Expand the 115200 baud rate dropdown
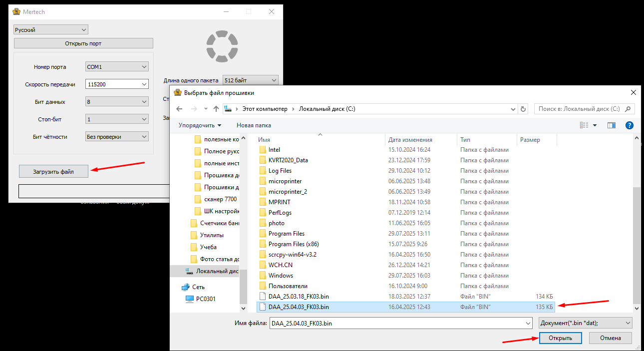The height and width of the screenshot is (351, 644). coord(117,84)
